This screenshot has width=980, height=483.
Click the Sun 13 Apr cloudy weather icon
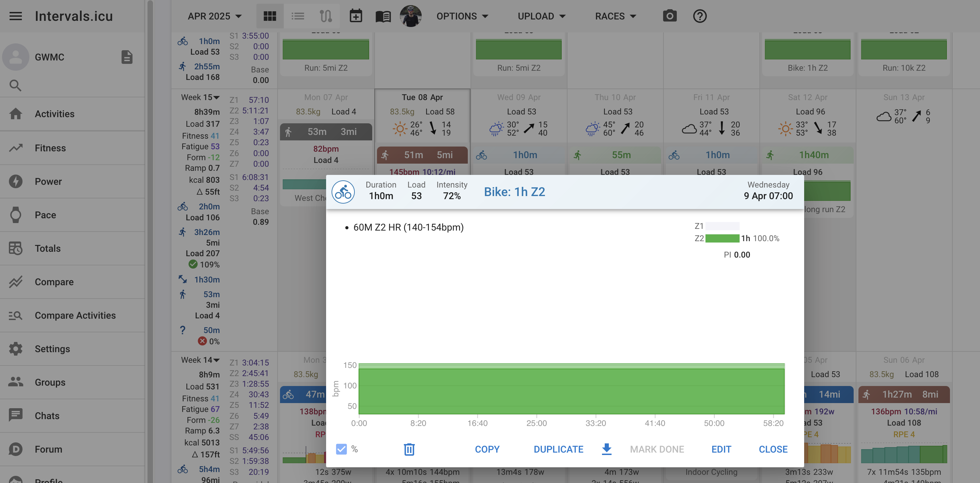884,116
